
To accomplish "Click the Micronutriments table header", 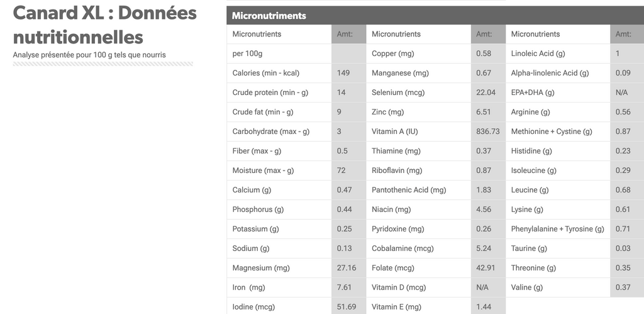I will 435,16.
